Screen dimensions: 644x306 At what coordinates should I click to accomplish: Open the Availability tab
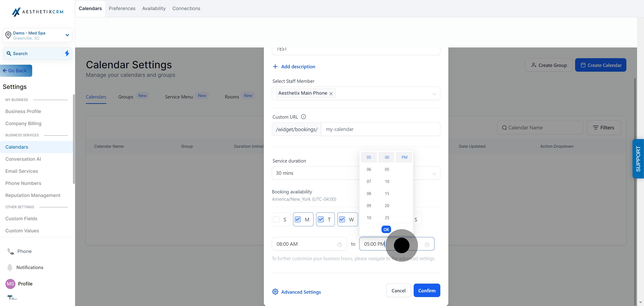click(154, 8)
